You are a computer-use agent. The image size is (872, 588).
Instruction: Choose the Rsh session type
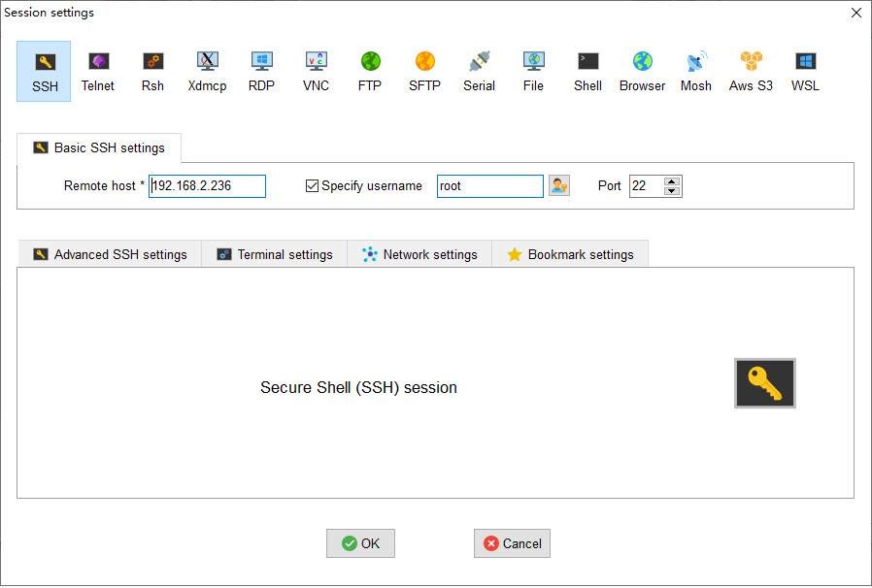[152, 71]
